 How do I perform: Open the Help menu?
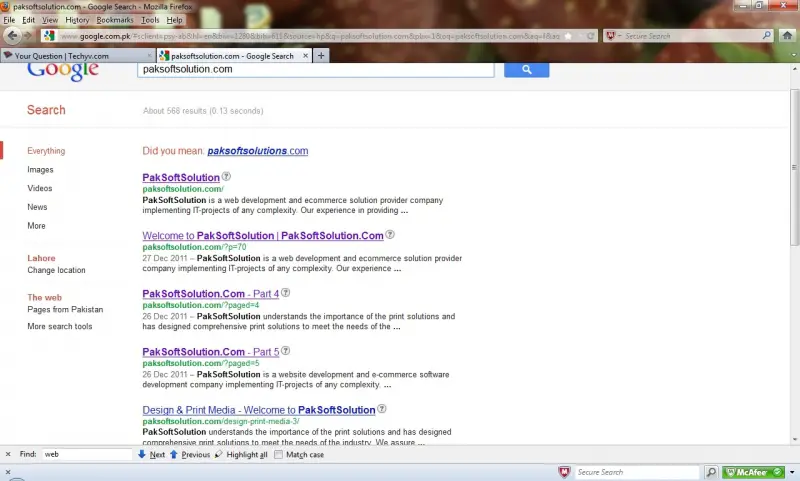[x=174, y=20]
